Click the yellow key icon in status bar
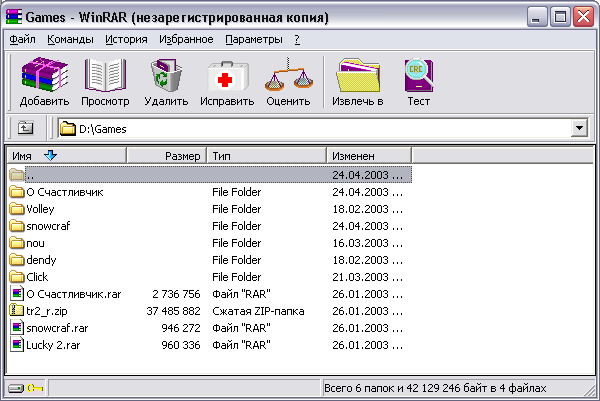The height and width of the screenshot is (401, 600). pos(35,388)
